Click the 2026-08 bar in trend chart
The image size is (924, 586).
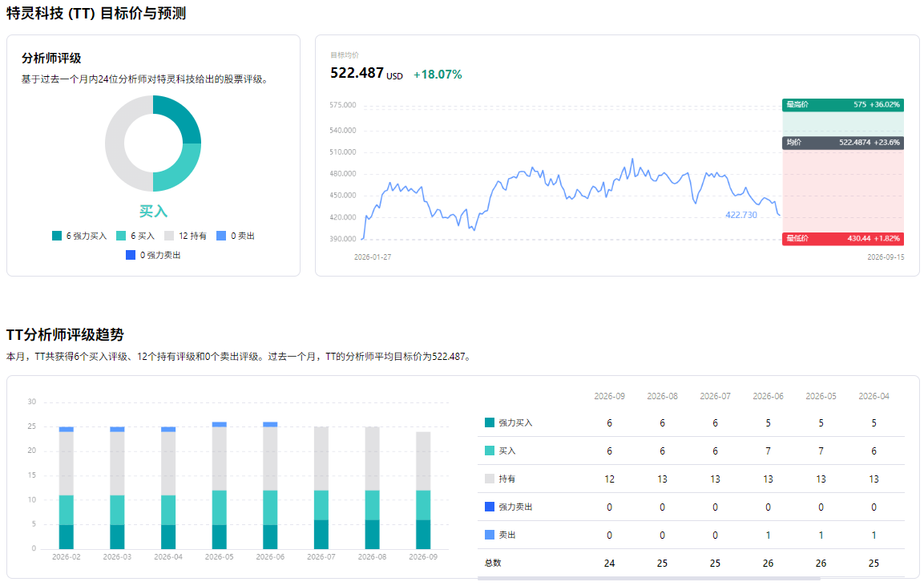[x=372, y=488]
